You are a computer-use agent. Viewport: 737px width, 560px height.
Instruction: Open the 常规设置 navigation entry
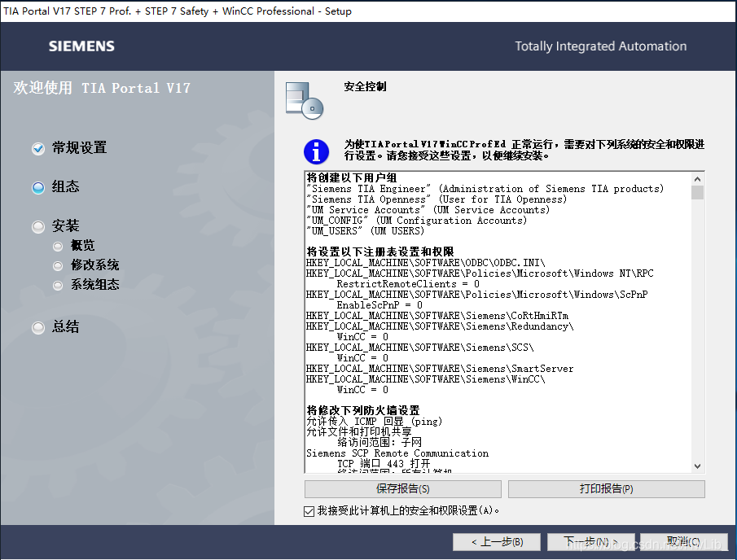tap(77, 148)
